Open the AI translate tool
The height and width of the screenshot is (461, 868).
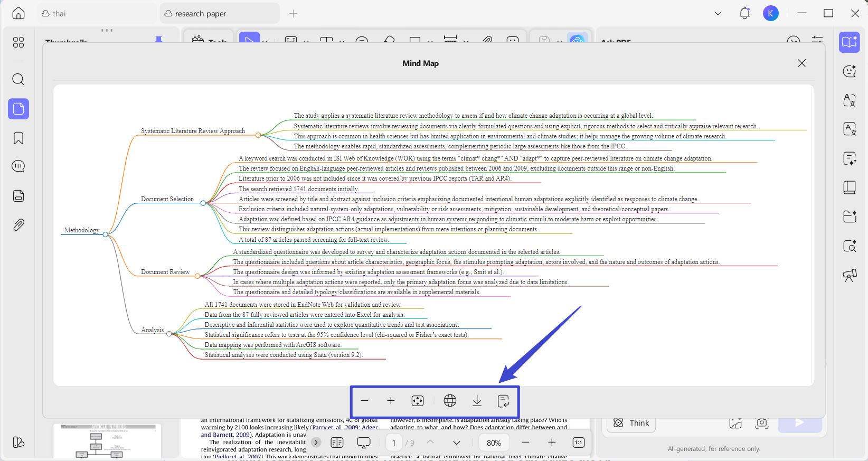tap(850, 100)
